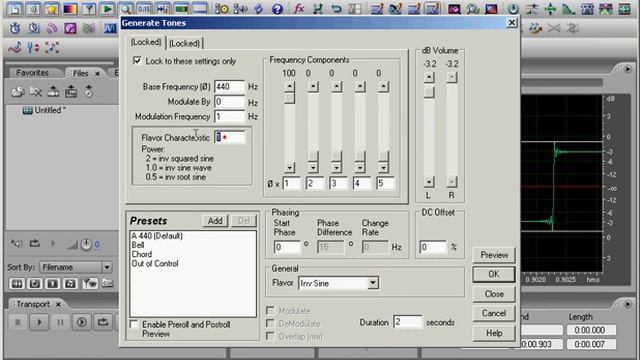Viewport: 640px width, 360px height.
Task: Select the Files panel tab
Action: (80, 73)
